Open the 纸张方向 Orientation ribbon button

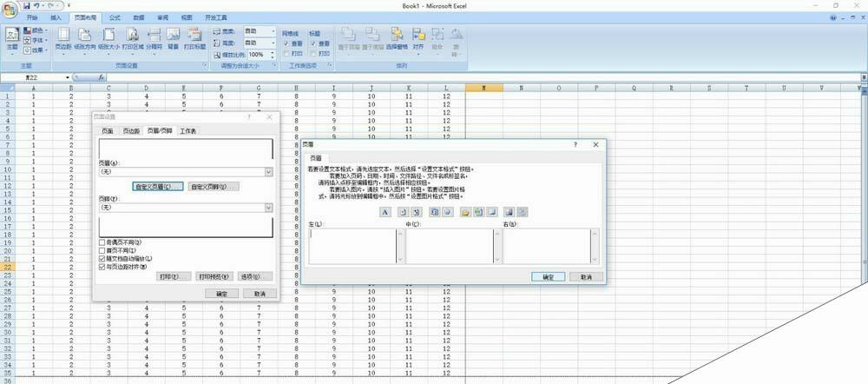point(85,40)
